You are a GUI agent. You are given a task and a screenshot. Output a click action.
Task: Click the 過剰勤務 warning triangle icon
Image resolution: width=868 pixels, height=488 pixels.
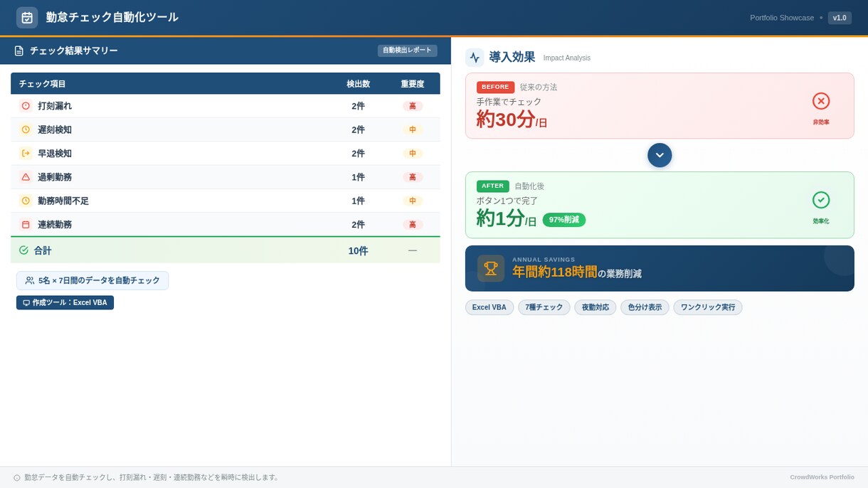[x=26, y=177]
